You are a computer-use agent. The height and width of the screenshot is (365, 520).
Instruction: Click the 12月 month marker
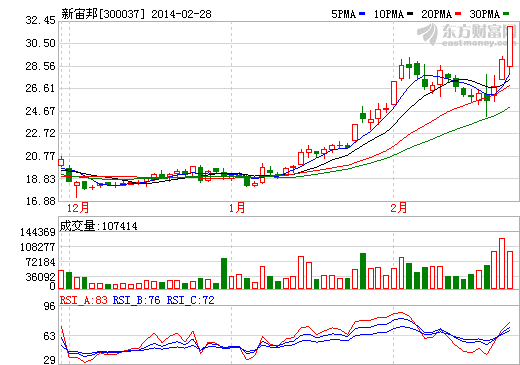click(78, 208)
